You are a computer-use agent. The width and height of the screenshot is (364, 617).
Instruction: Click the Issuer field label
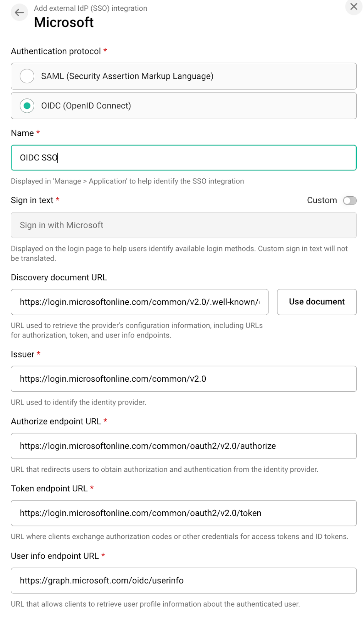(23, 354)
